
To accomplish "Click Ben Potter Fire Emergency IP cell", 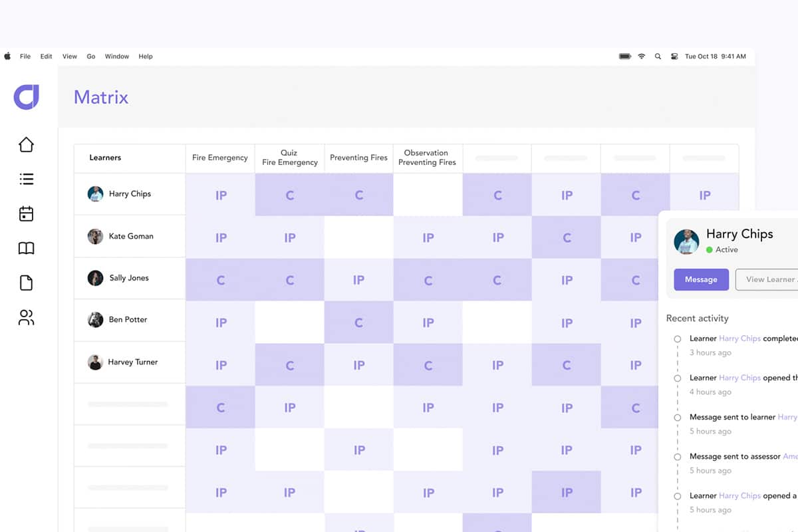I will (x=221, y=323).
